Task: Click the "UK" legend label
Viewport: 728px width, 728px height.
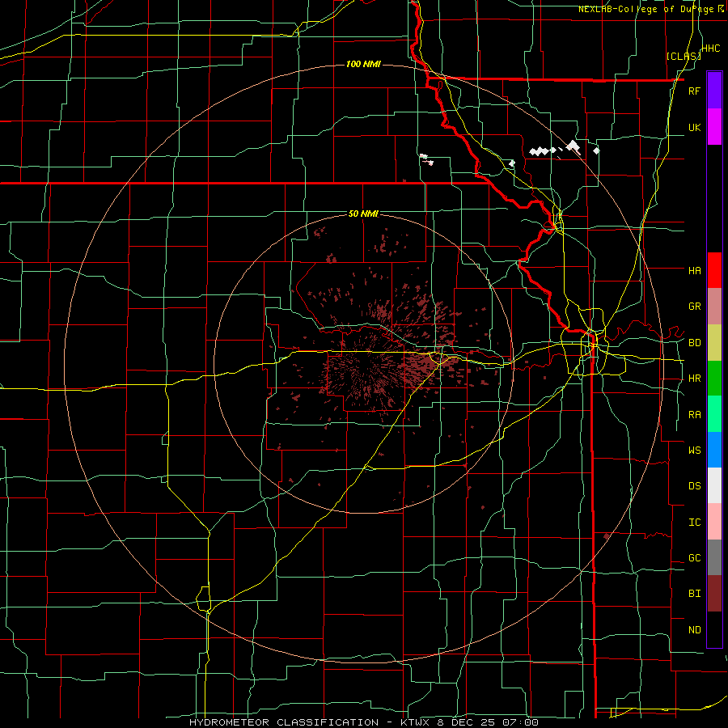Action: [694, 127]
